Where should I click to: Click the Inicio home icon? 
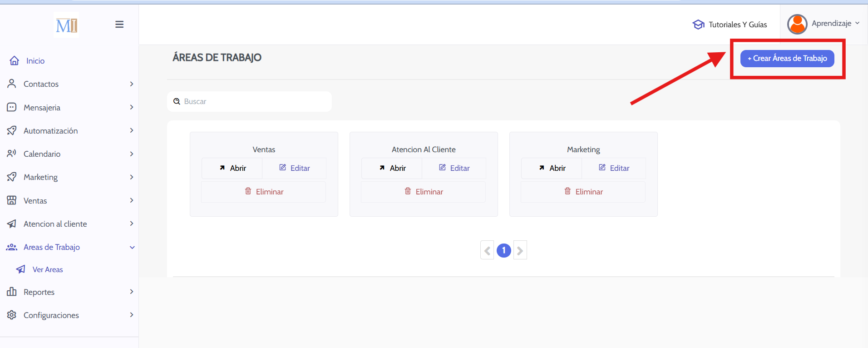[15, 60]
